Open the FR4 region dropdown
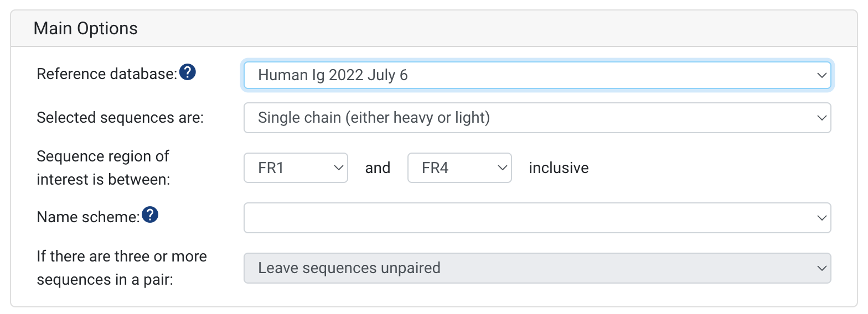The image size is (868, 314). pos(459,168)
